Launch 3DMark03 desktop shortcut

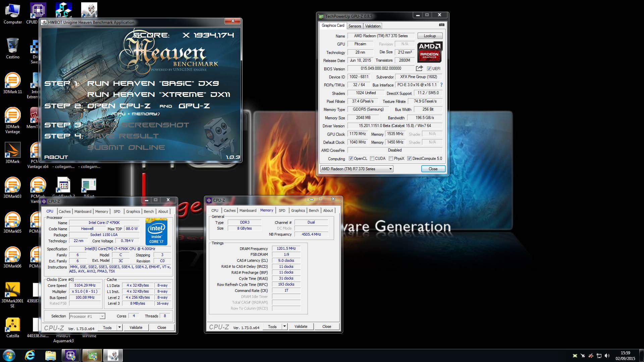point(13,188)
